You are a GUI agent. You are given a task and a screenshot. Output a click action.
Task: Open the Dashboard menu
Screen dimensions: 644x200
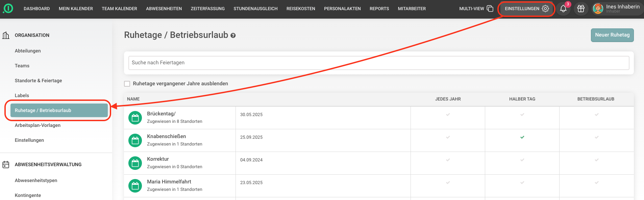click(37, 9)
